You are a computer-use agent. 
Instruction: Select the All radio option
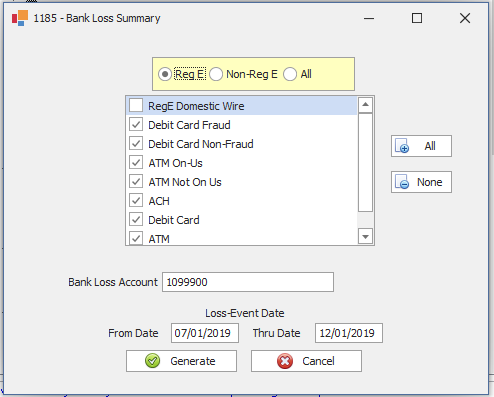pyautogui.click(x=290, y=74)
